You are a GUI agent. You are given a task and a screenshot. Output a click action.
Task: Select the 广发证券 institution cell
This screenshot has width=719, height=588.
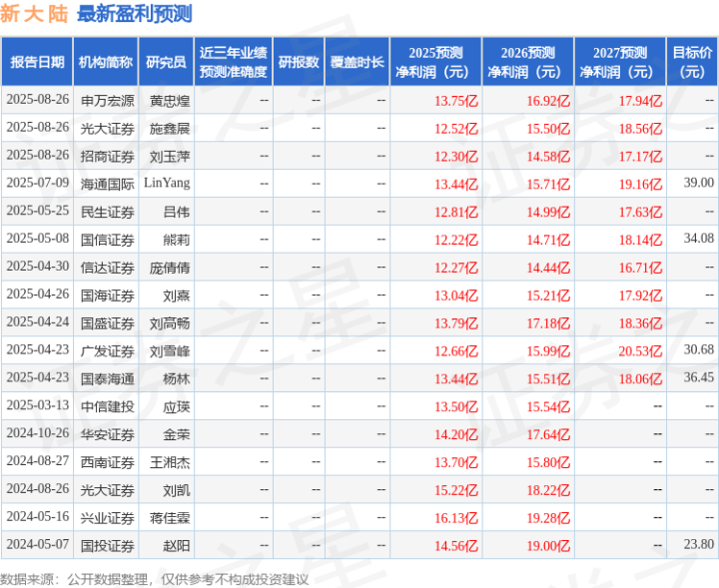click(x=107, y=351)
